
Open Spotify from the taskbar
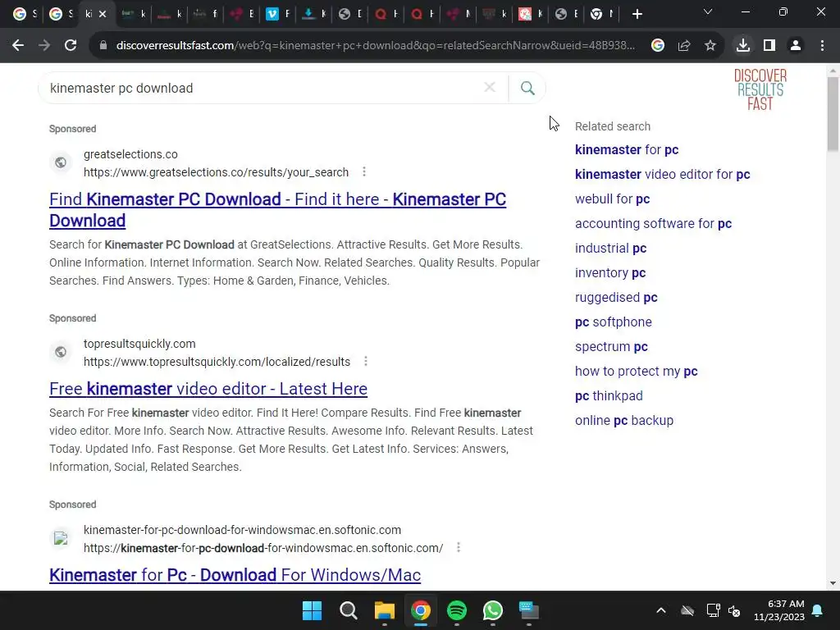tap(456, 610)
